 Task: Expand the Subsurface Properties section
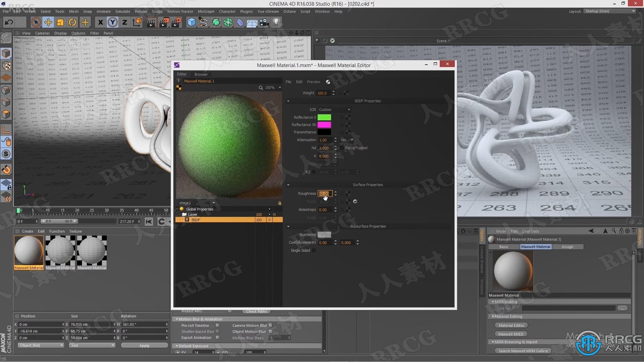pos(288,226)
